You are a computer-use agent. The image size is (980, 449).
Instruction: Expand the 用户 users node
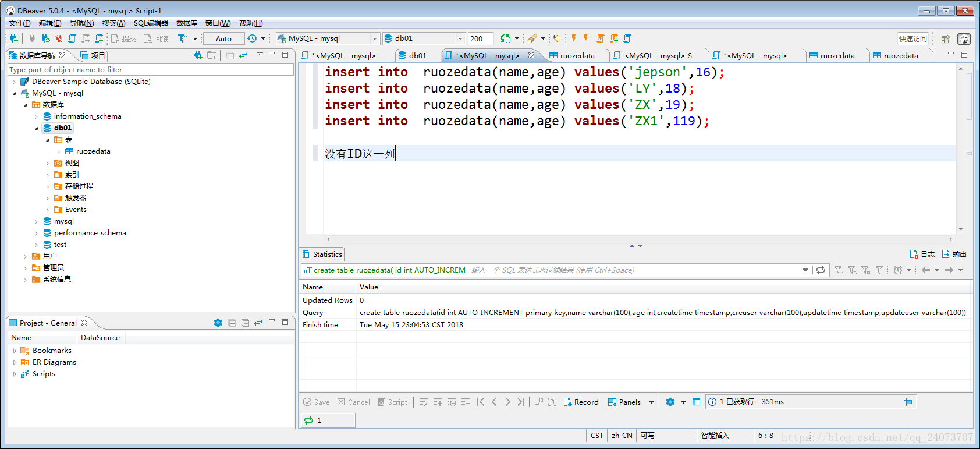coord(26,256)
